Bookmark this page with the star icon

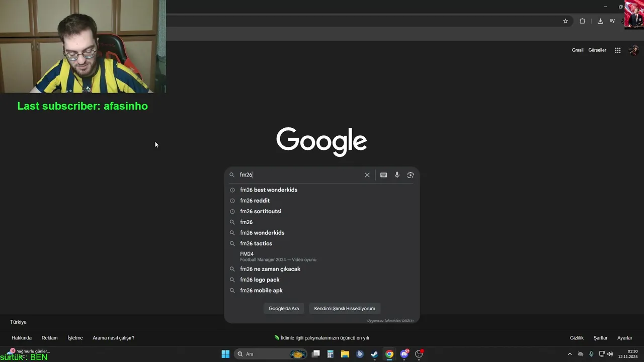pos(566,21)
